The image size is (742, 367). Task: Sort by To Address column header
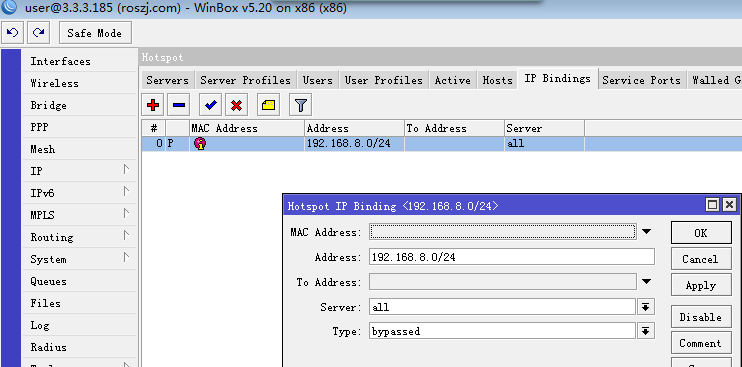(454, 128)
